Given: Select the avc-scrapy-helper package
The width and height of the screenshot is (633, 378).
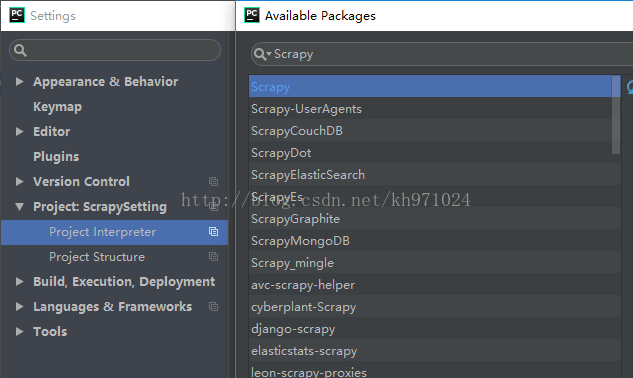Looking at the screenshot, I should click(435, 285).
